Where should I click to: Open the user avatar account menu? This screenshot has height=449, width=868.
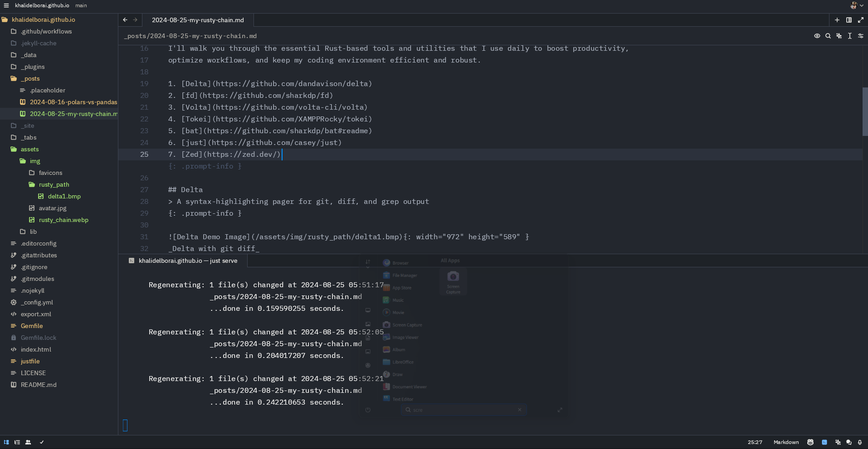click(856, 5)
